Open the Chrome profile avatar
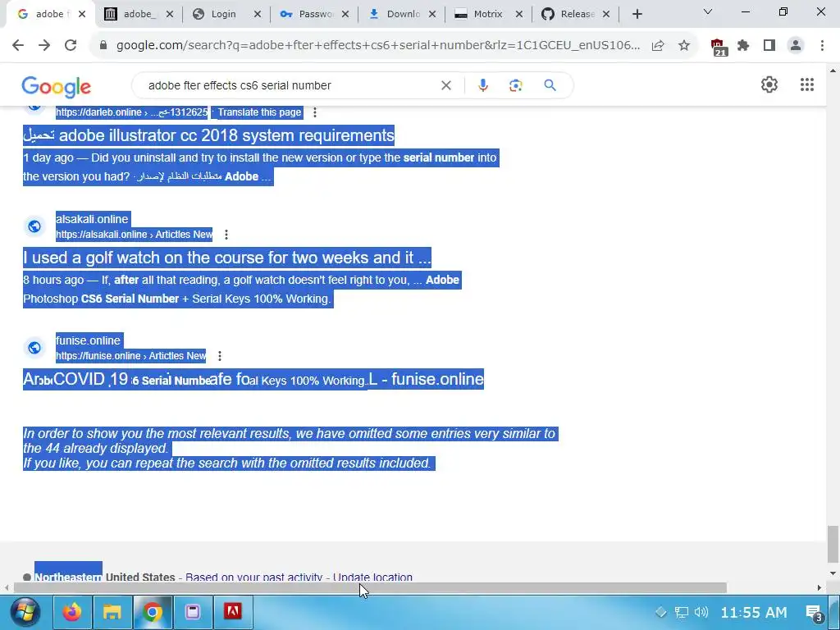The height and width of the screenshot is (630, 840). coord(796,46)
